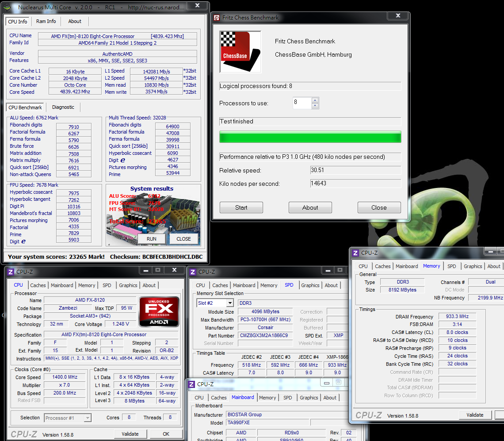Click the motherboard Model TA990FXE field

pos(267,423)
